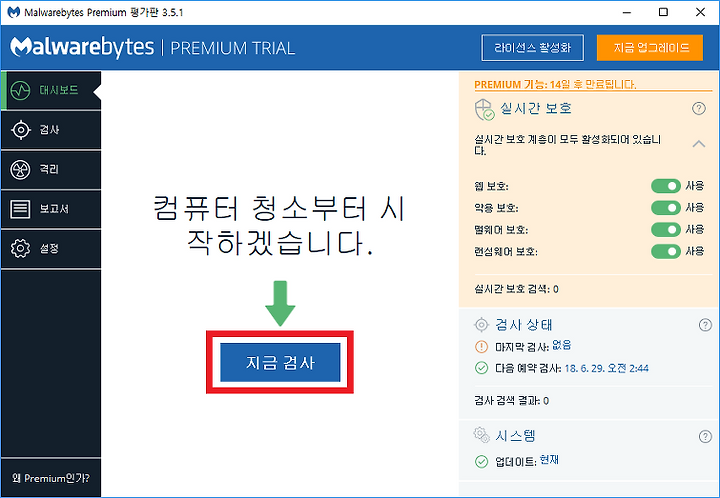Click the Malwarebytes logo in header
Image resolution: width=720 pixels, height=498 pixels.
(82, 48)
